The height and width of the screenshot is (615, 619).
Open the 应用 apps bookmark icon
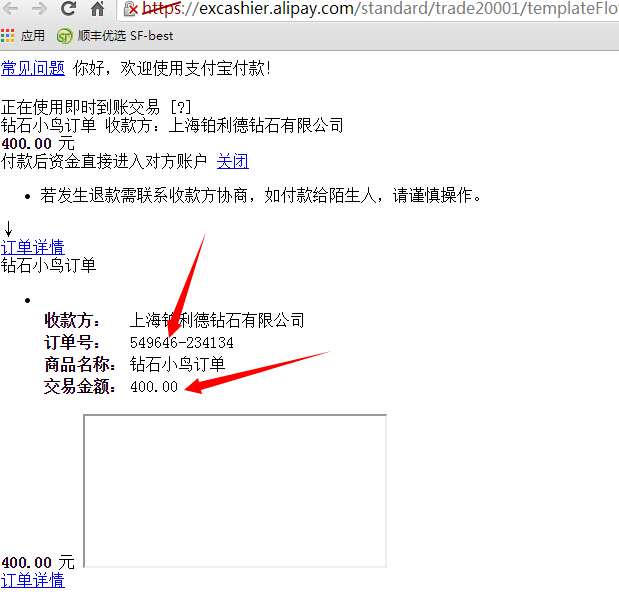point(23,36)
